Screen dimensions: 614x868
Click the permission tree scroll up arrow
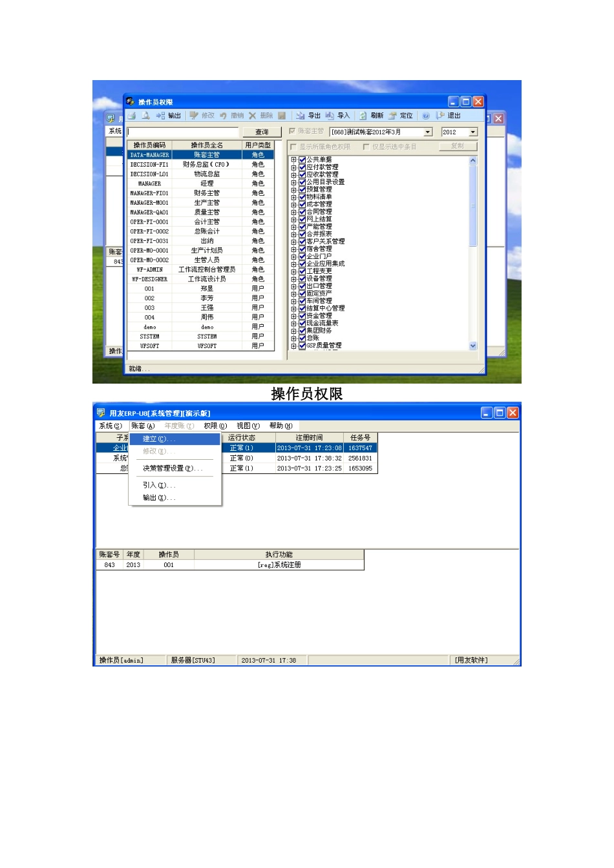(472, 160)
